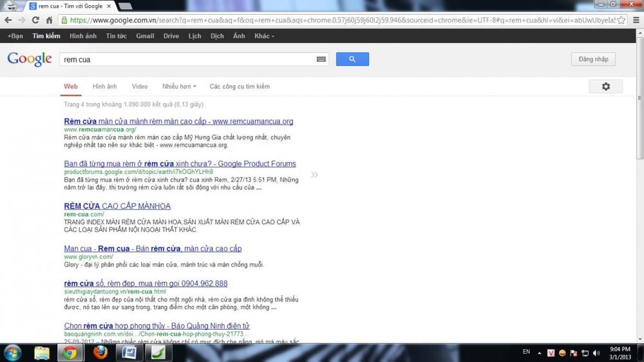The height and width of the screenshot is (362, 644).
Task: Open Microsoft Word from the taskbar
Action: pos(129,353)
